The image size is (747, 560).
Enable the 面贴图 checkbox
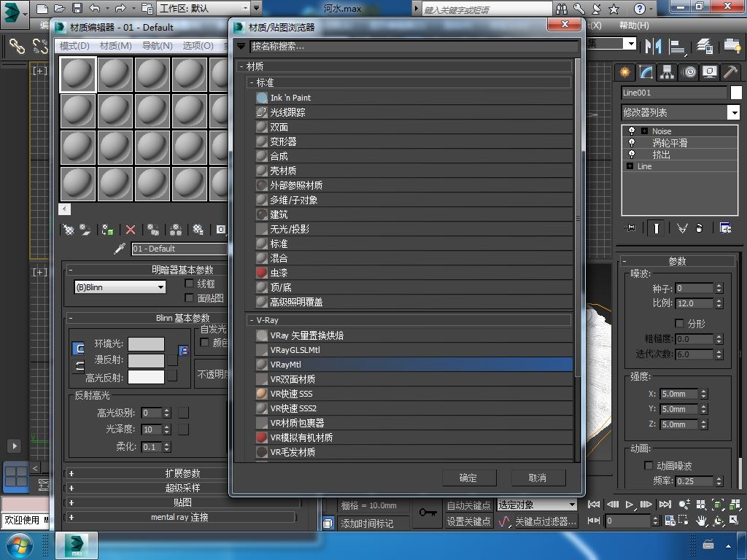click(189, 298)
